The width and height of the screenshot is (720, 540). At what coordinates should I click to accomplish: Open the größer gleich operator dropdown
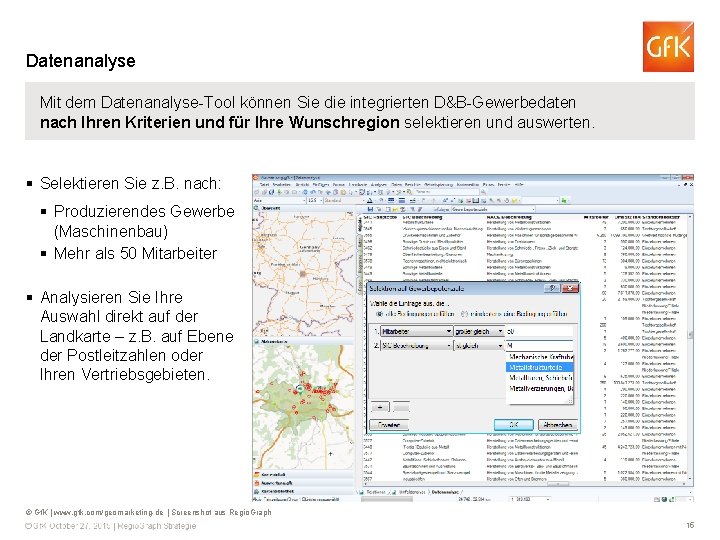click(x=479, y=331)
